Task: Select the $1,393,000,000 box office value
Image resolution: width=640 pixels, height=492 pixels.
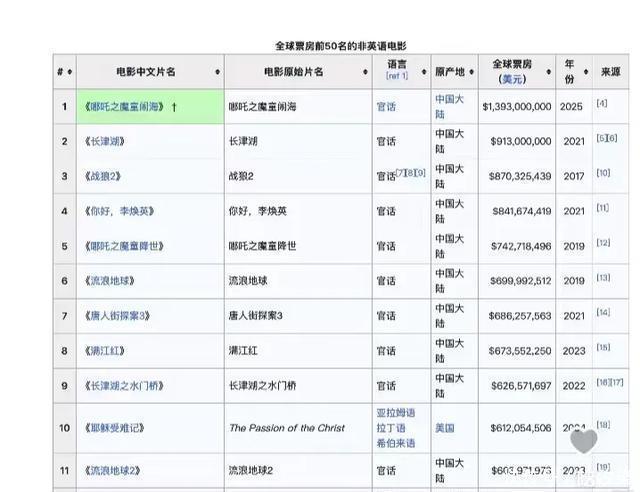Action: pos(517,107)
